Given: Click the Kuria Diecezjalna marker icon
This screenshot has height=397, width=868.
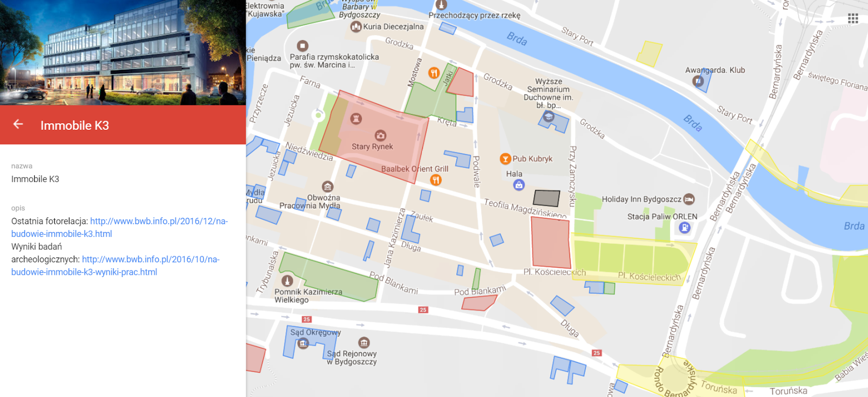Looking at the screenshot, I should tap(356, 27).
